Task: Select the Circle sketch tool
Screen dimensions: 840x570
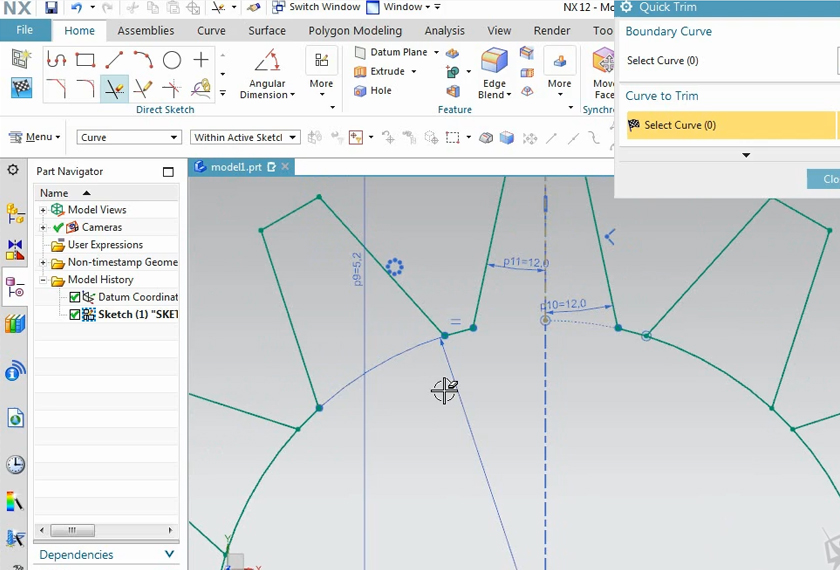Action: pyautogui.click(x=172, y=60)
